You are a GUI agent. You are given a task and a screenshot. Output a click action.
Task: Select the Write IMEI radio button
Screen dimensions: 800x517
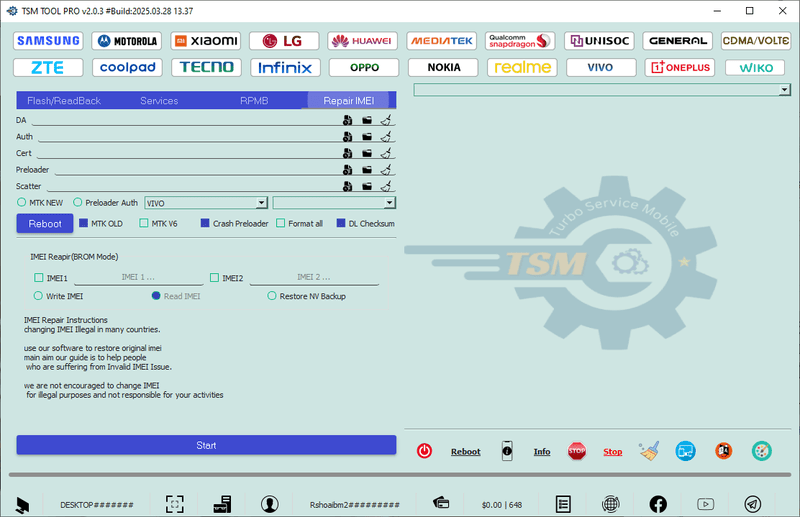coord(39,296)
